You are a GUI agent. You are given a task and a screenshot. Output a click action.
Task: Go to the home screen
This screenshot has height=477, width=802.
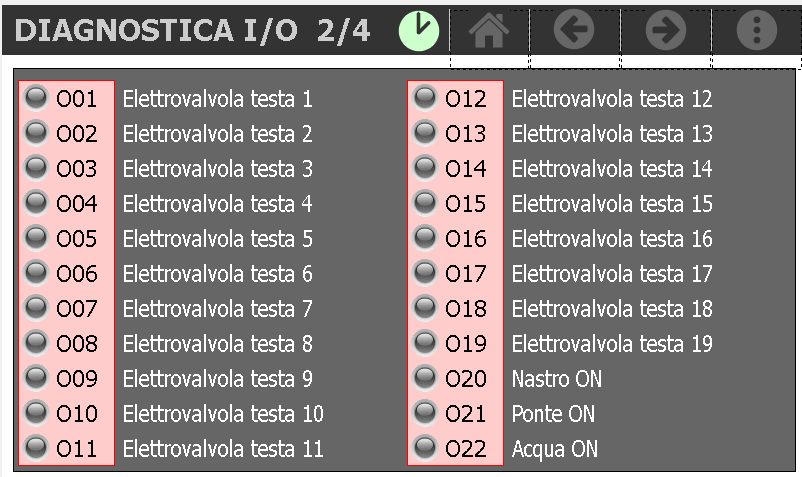click(489, 32)
